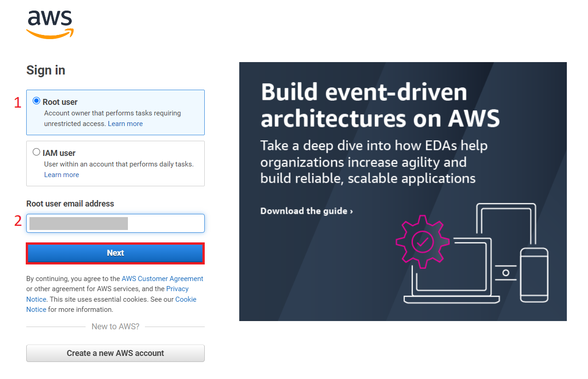The width and height of the screenshot is (588, 379).
Task: Click Download the guide in banner
Action: coord(306,211)
